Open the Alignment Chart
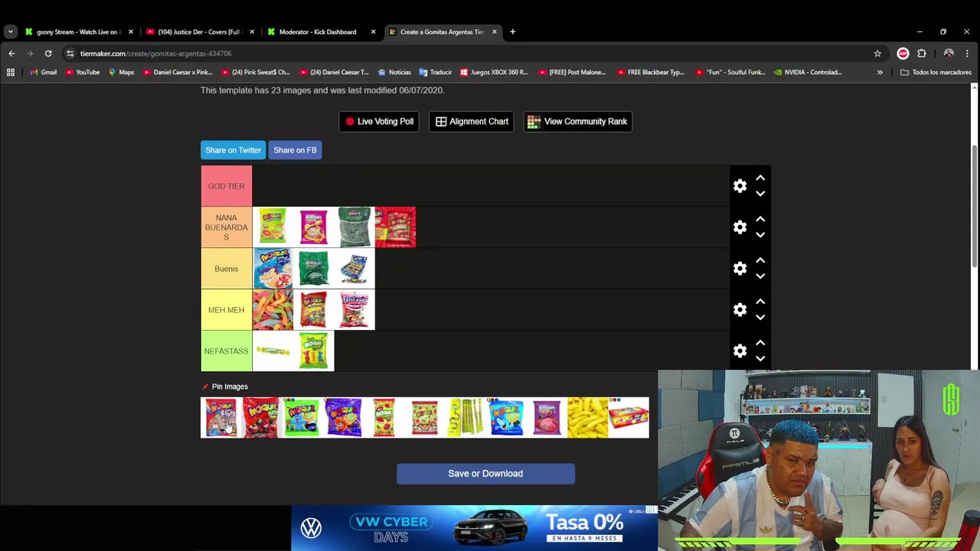 (472, 122)
